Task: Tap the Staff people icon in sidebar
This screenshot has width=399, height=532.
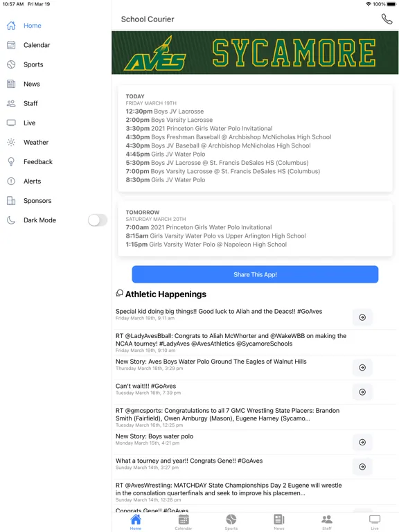Action: point(11,103)
